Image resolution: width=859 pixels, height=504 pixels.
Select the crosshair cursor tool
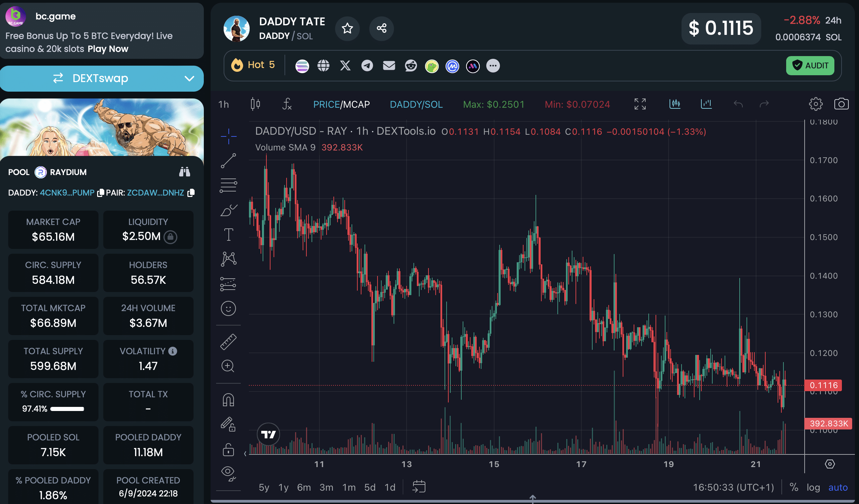point(228,136)
